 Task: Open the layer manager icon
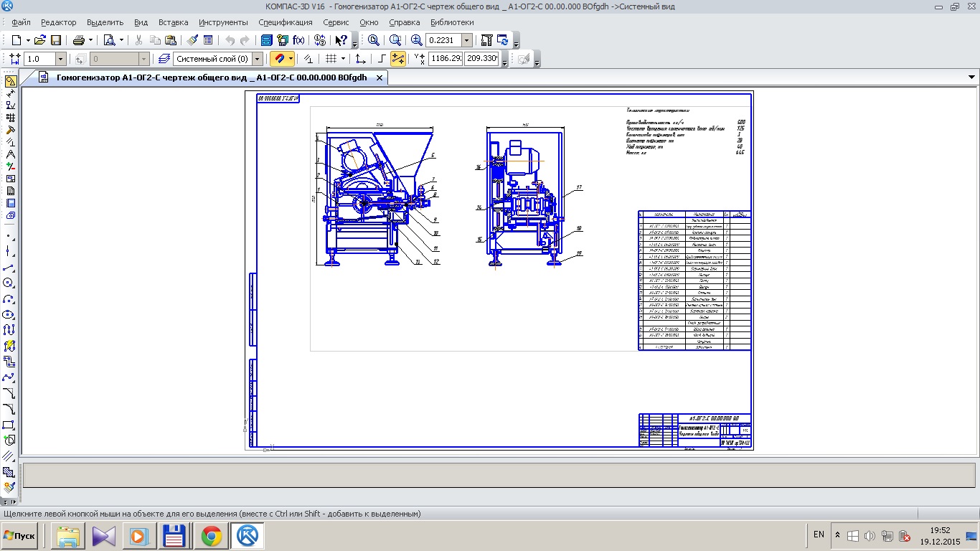tap(164, 59)
